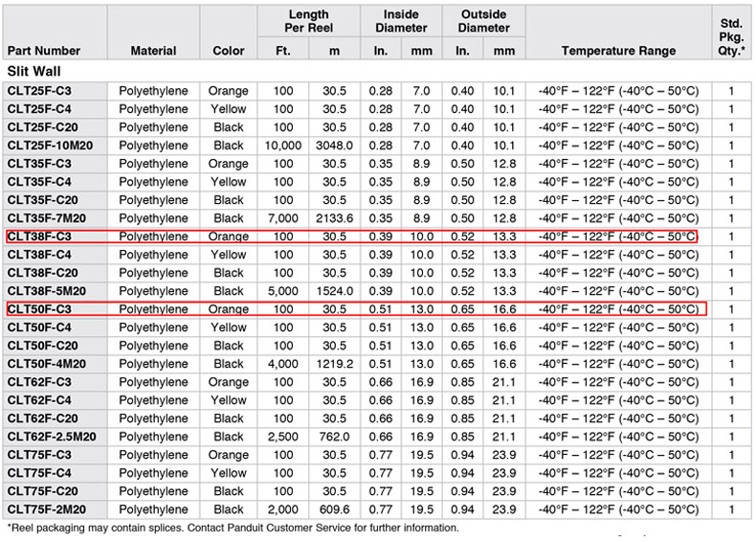Click the Std. Pkg. Qty. header

tap(730, 35)
